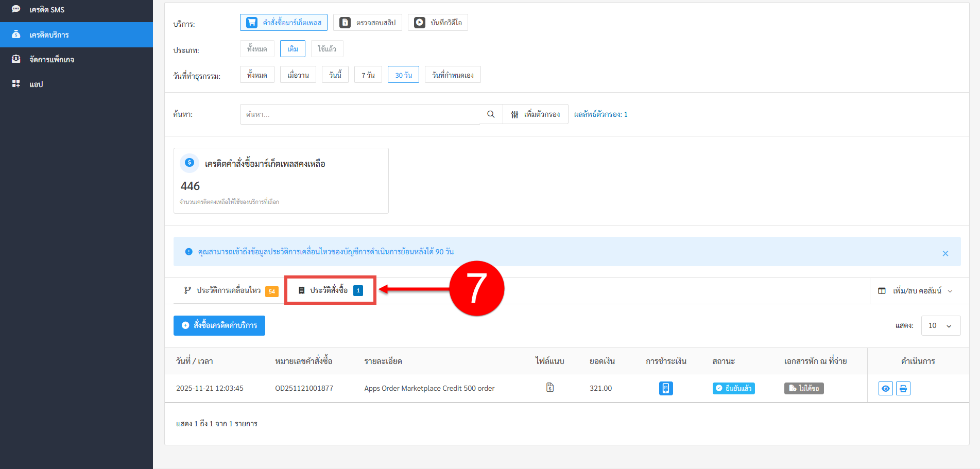
Task: Open เครดิต SMS in the sidebar
Action: click(x=47, y=10)
